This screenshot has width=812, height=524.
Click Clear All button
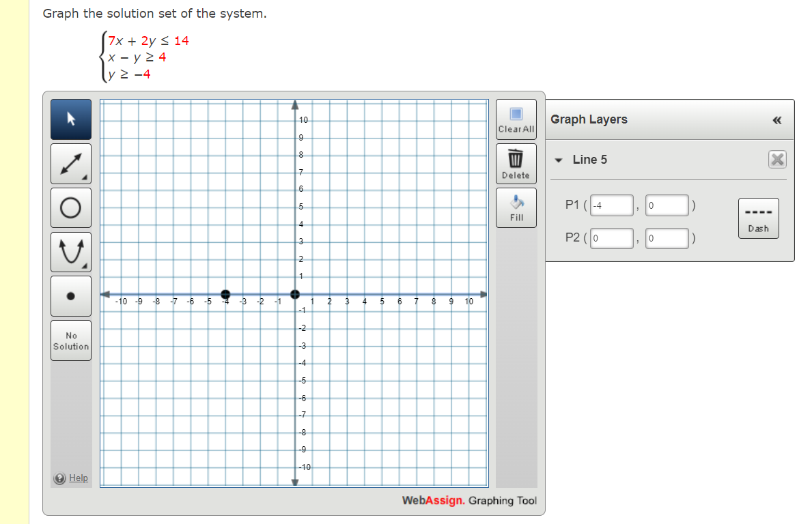[x=516, y=119]
